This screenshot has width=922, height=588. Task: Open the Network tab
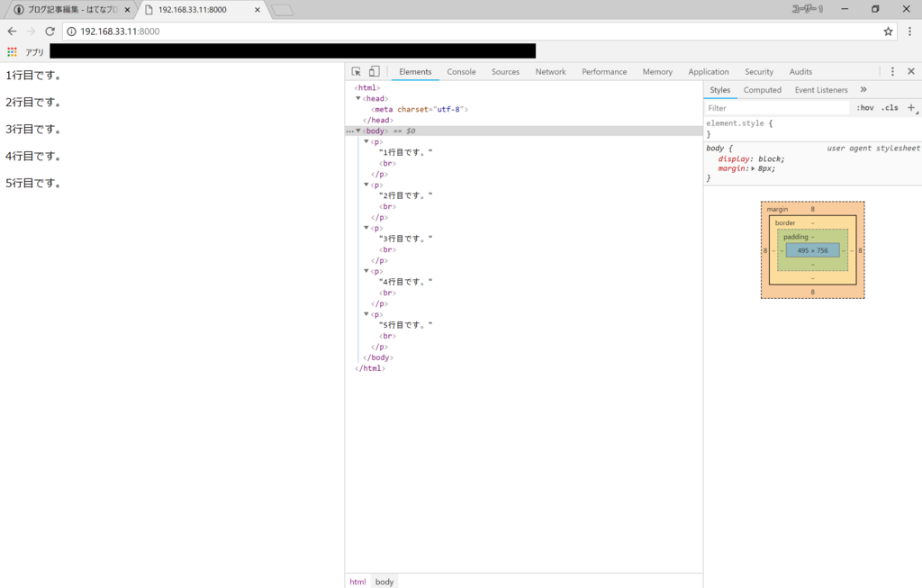(550, 72)
